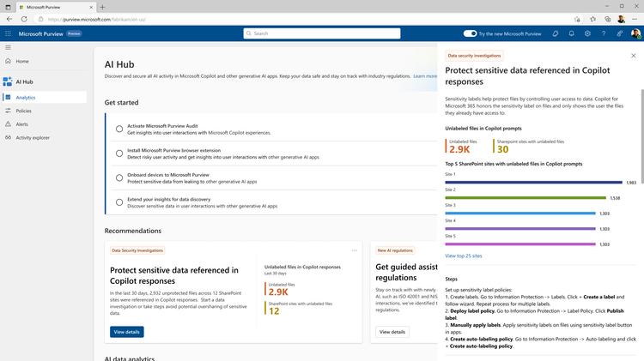644x361 pixels.
Task: Toggle Try the new Microsoft Purview switch
Action: [470, 33]
